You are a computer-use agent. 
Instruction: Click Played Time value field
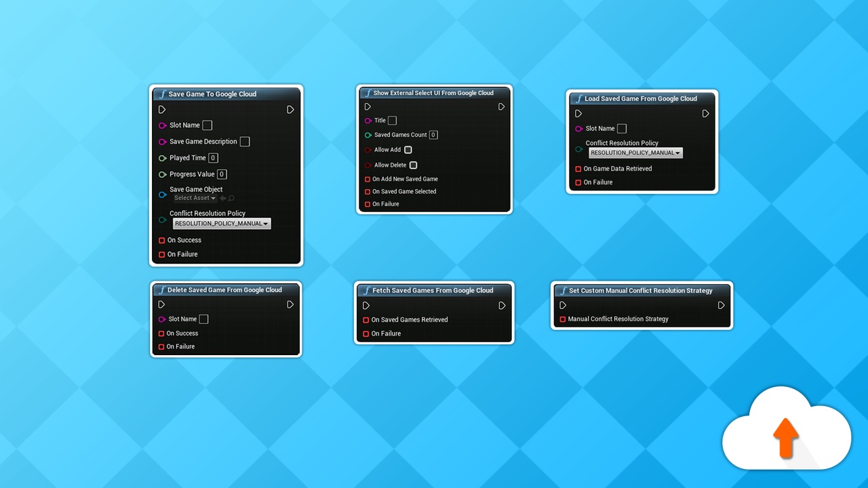coord(213,158)
